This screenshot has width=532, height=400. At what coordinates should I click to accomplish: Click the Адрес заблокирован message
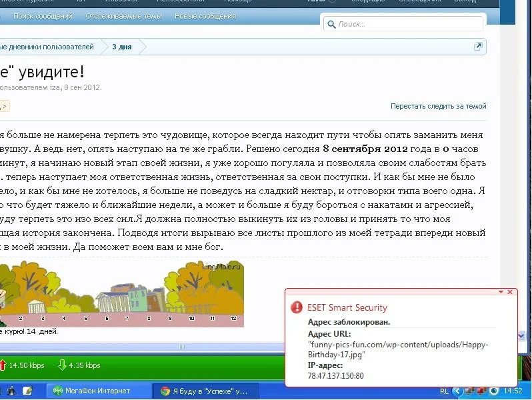[x=349, y=322]
